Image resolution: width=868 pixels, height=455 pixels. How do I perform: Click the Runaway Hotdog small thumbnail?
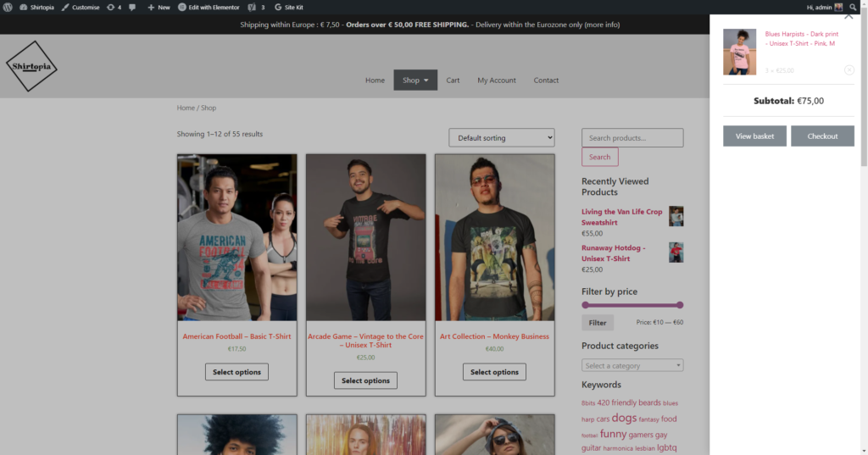[676, 252]
